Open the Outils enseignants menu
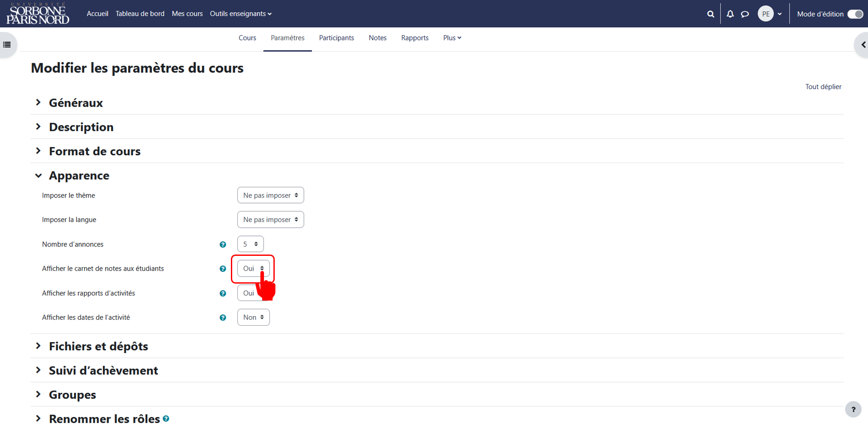The image size is (868, 428). [241, 13]
